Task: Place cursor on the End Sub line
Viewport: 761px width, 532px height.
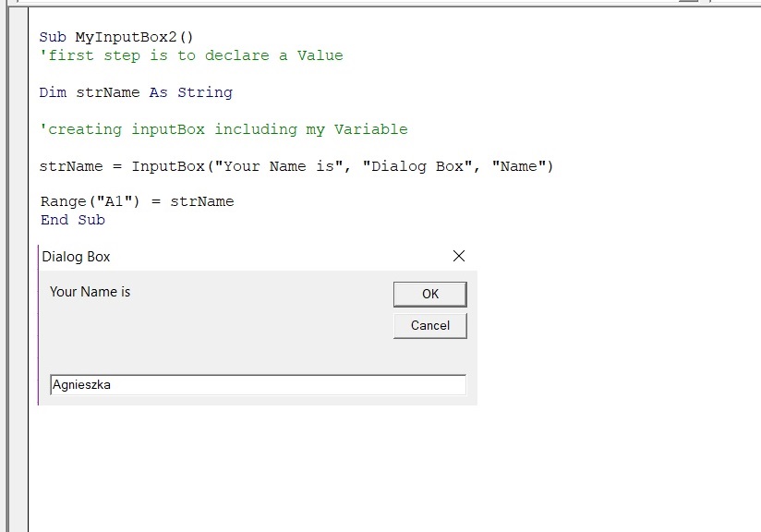Action: 72,220
